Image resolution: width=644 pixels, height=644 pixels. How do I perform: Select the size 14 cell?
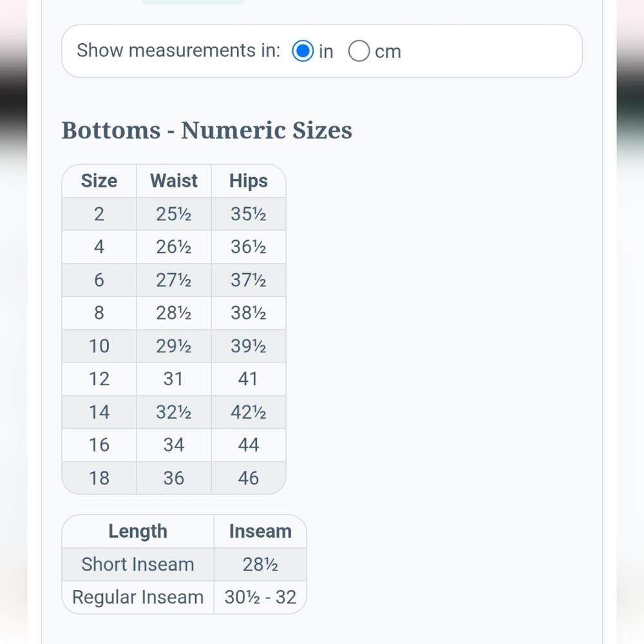tap(99, 412)
